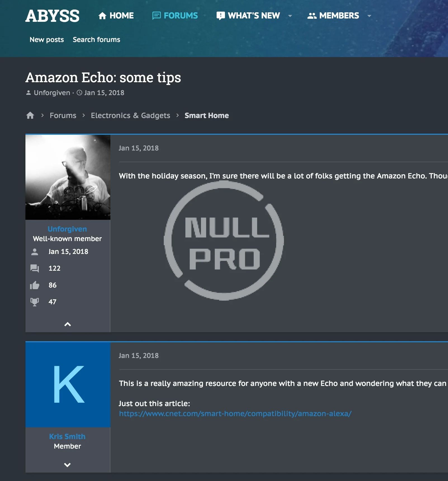Open the cnet.com amazon-alexa link
The image size is (448, 481).
(235, 414)
